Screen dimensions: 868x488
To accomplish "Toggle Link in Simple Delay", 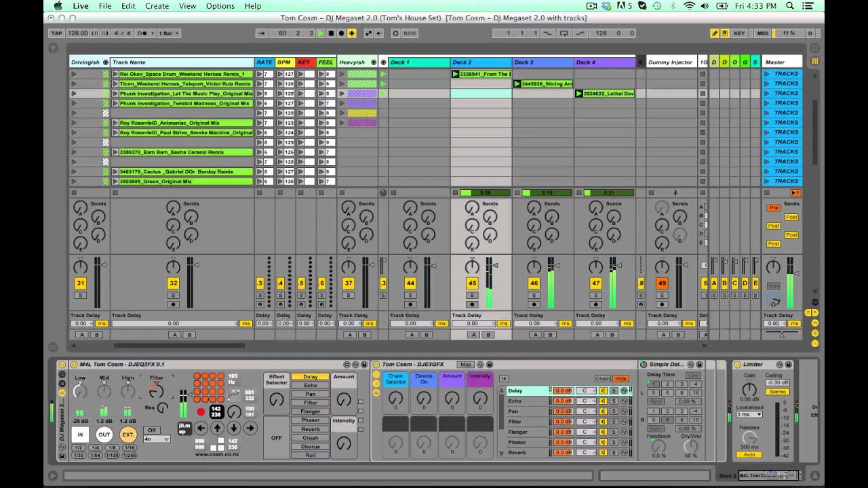I will click(x=692, y=375).
